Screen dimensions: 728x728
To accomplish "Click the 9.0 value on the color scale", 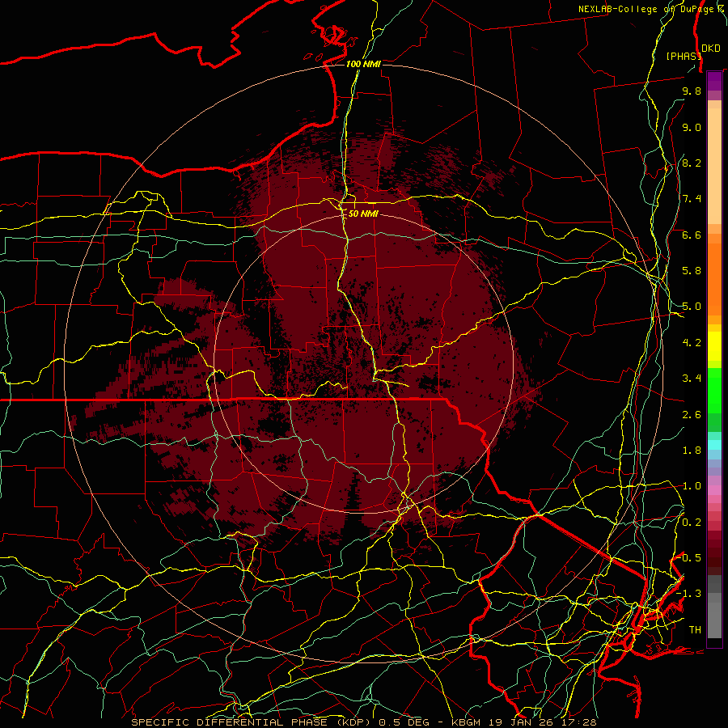I will coord(692,127).
